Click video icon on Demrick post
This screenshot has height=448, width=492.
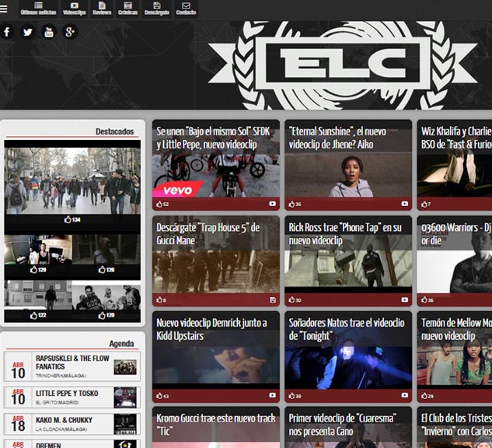pos(272,395)
